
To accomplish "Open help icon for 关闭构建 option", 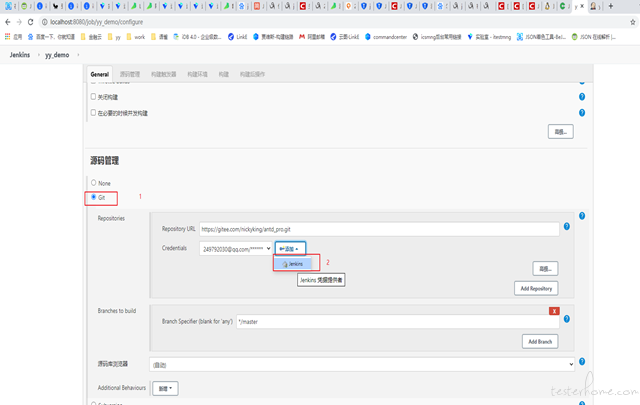I will 582,97.
